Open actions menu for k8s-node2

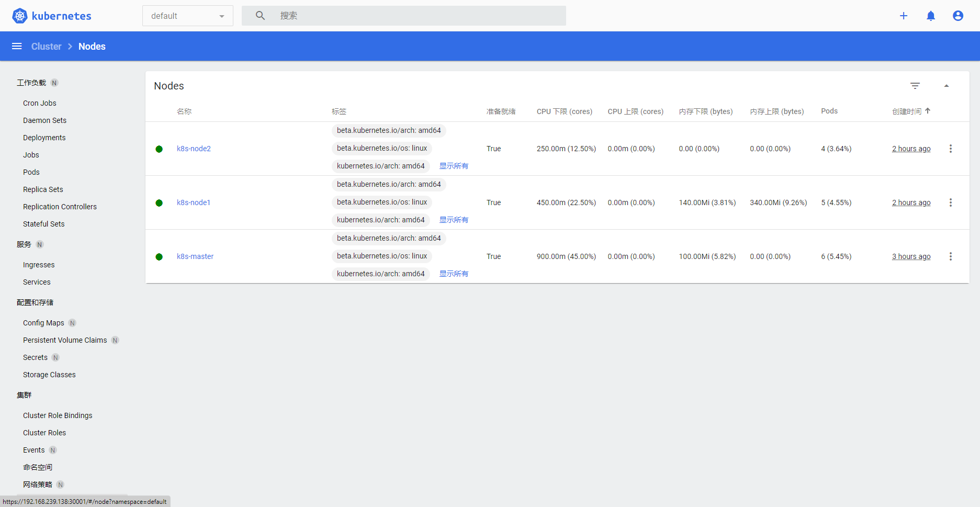pyautogui.click(x=951, y=149)
